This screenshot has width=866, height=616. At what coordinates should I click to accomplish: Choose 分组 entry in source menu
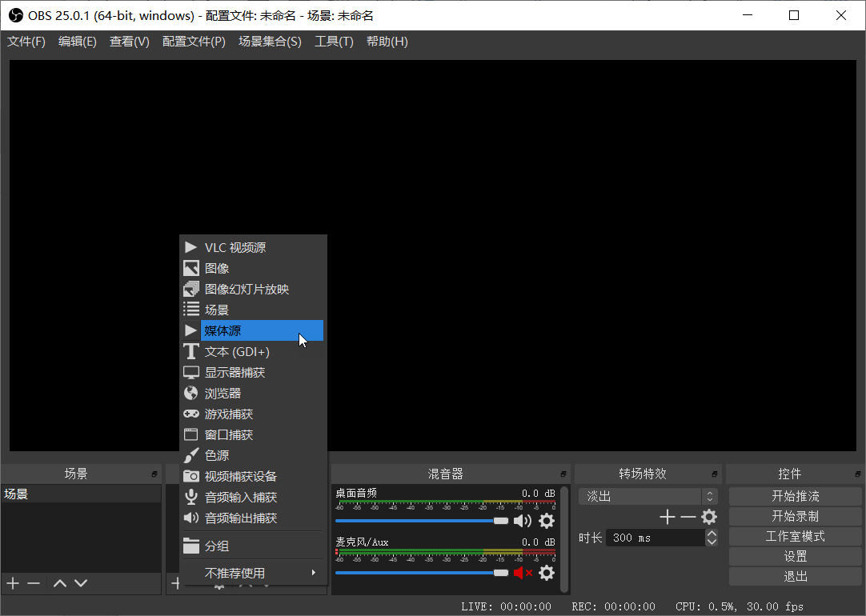[x=253, y=546]
